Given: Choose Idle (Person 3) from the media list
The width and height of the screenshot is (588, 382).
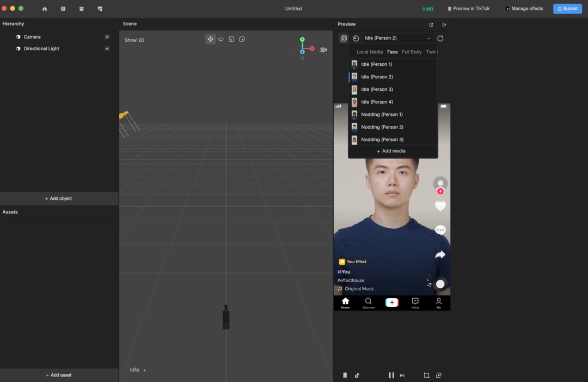Looking at the screenshot, I should click(393, 89).
